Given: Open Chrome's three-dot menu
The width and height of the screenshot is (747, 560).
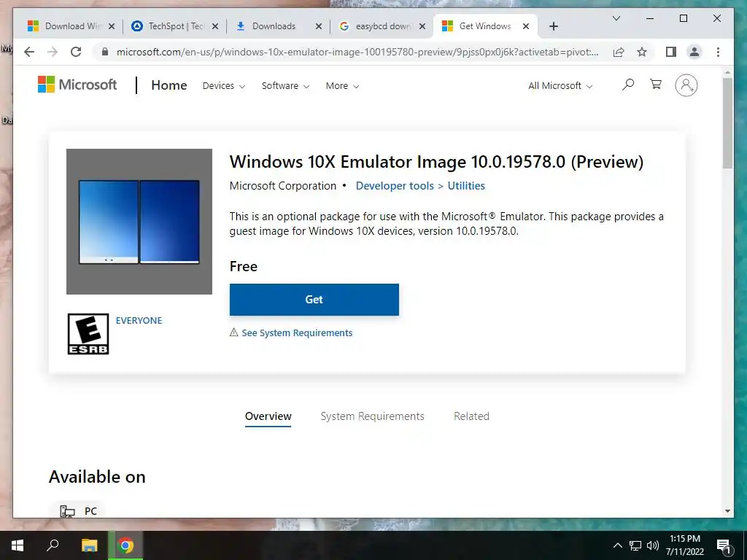Looking at the screenshot, I should pyautogui.click(x=718, y=52).
